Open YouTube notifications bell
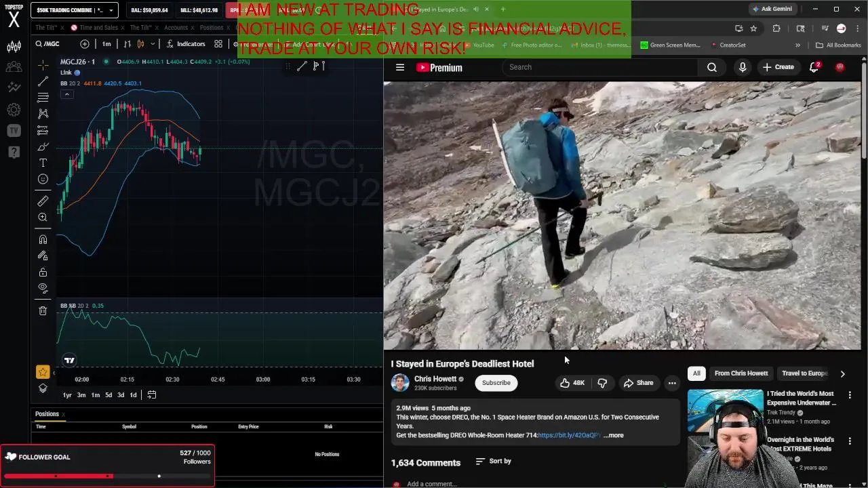The width and height of the screenshot is (868, 488). pyautogui.click(x=814, y=67)
